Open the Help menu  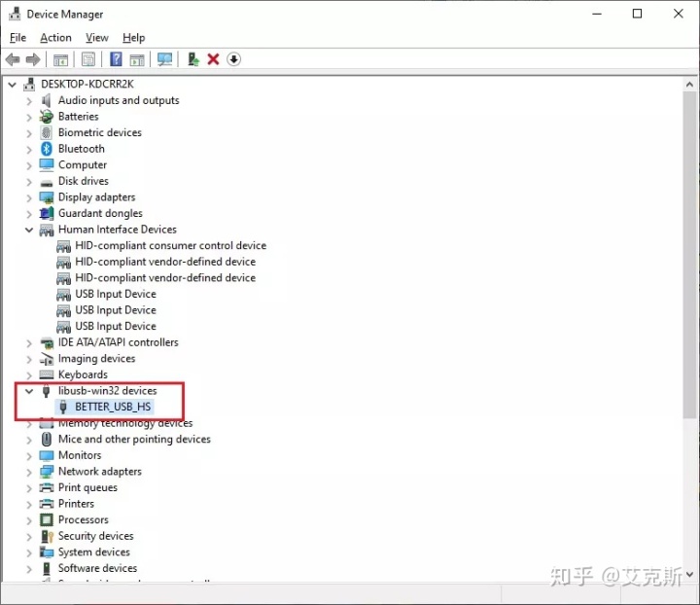[134, 38]
